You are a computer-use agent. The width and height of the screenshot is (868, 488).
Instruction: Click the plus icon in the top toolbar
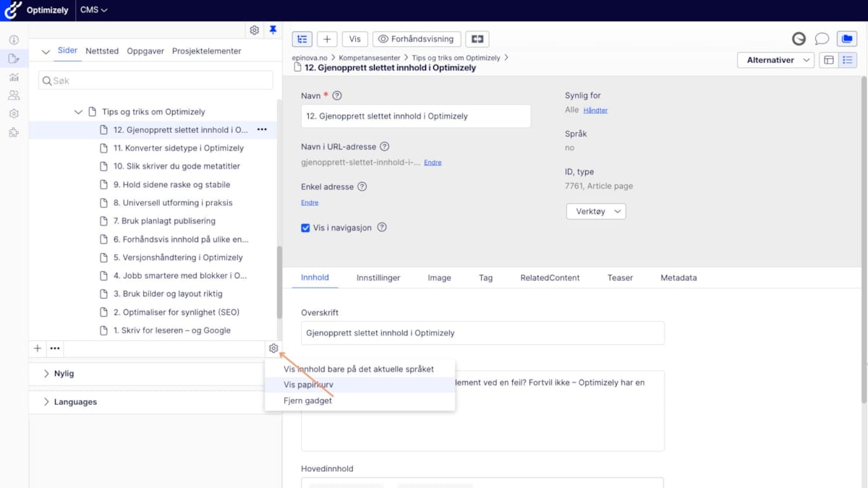coord(327,39)
